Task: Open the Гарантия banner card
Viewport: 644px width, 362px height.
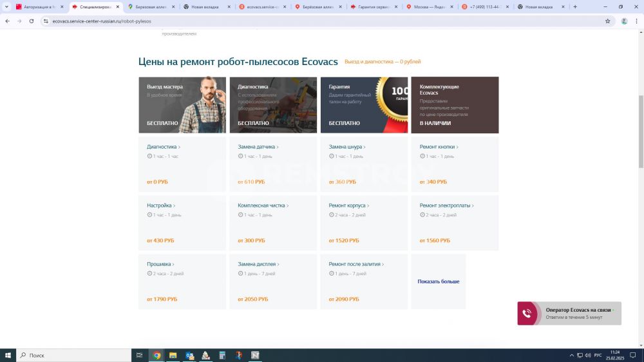Action: pos(365,105)
